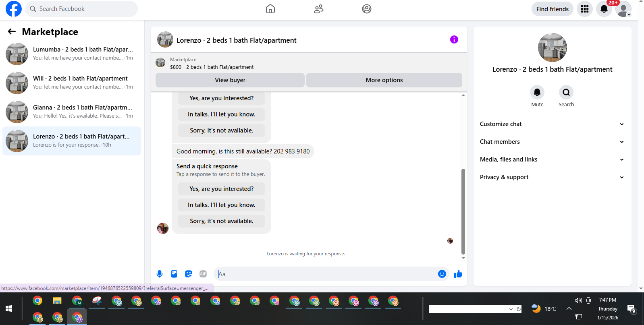Go to the Home feed icon

[x=270, y=9]
